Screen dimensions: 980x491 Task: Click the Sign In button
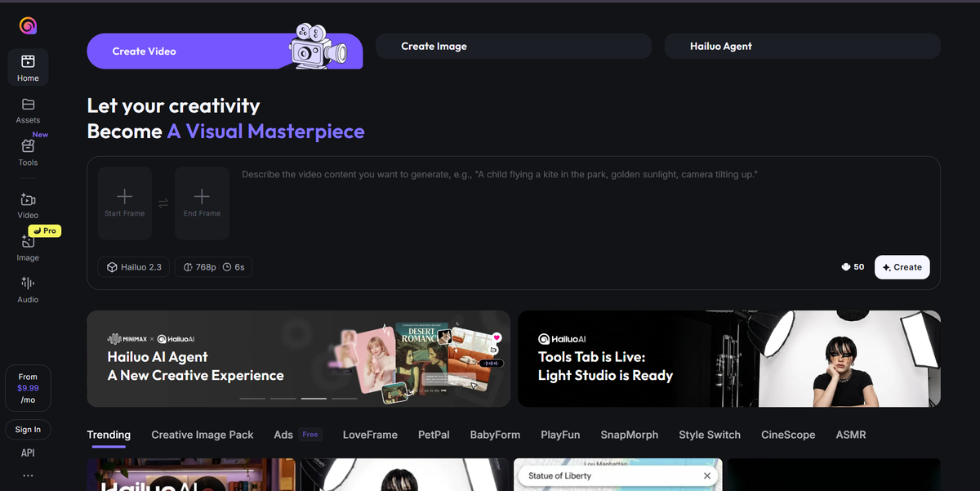(28, 430)
